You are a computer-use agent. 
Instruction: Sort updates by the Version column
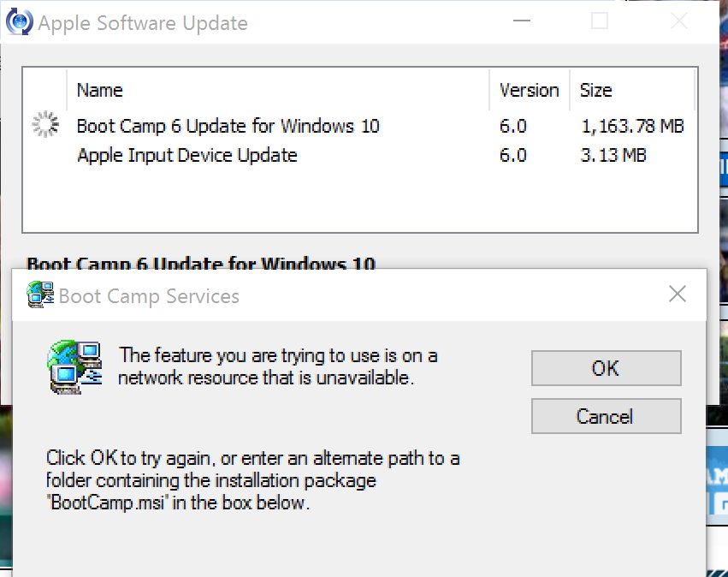click(x=529, y=90)
